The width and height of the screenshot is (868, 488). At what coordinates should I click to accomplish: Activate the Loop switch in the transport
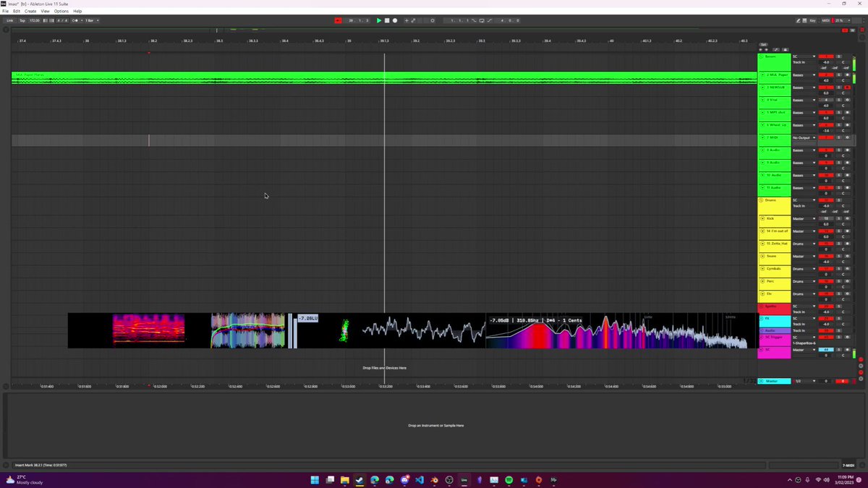pos(481,20)
